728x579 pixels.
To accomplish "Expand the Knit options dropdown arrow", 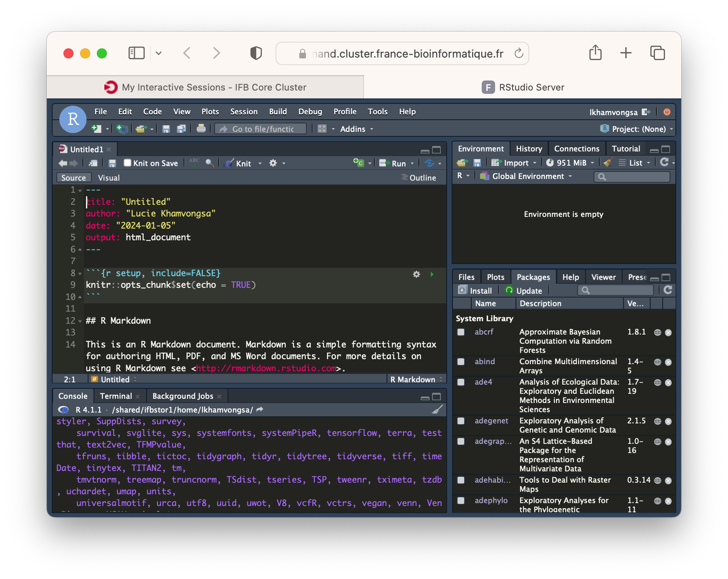I will pyautogui.click(x=260, y=164).
